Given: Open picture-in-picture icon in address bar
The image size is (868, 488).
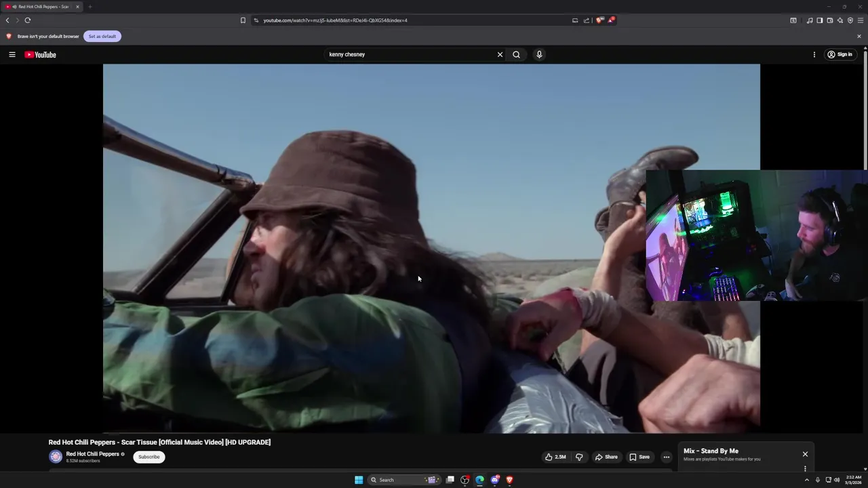Looking at the screenshot, I should point(575,20).
